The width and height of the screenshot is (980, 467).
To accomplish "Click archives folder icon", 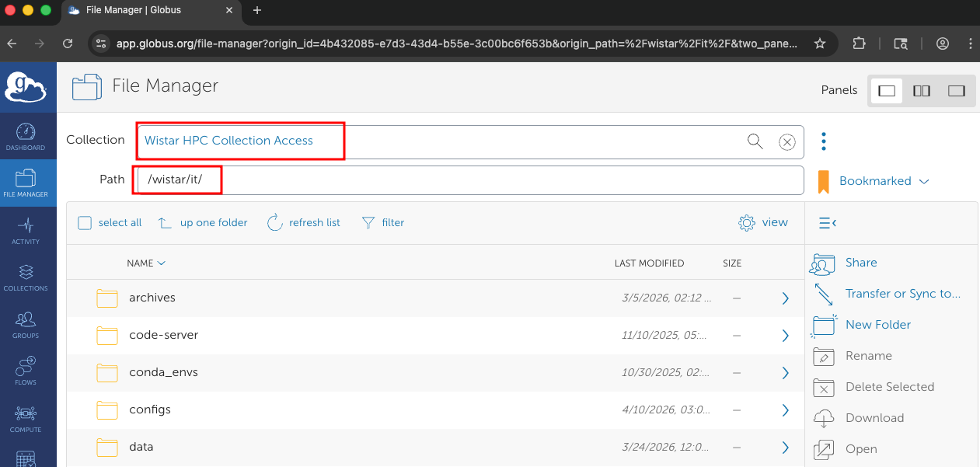I will tap(106, 298).
